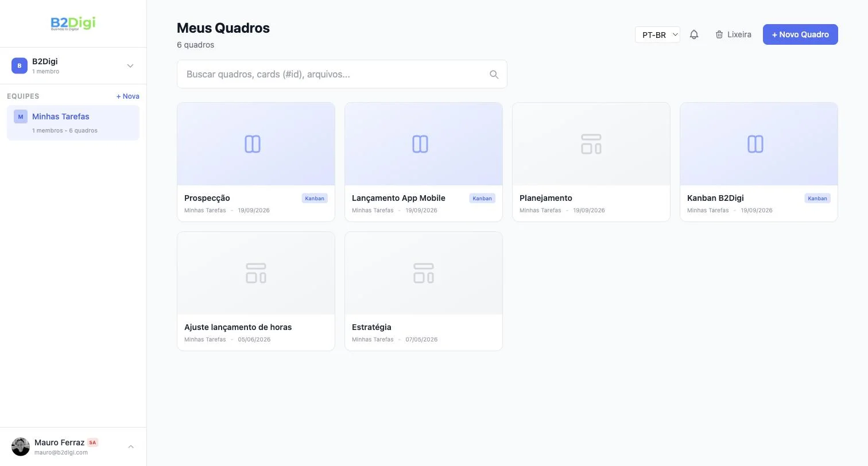
Task: Click the layout icon on Ajuste lançamento de horas
Action: point(256,273)
